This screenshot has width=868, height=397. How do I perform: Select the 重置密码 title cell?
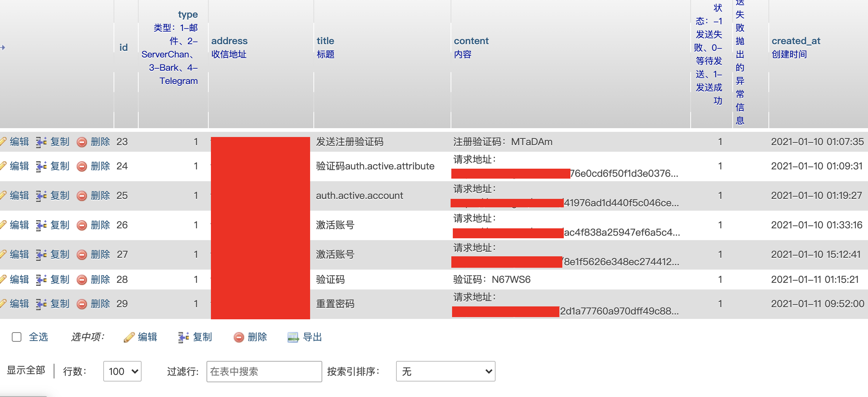click(x=335, y=304)
